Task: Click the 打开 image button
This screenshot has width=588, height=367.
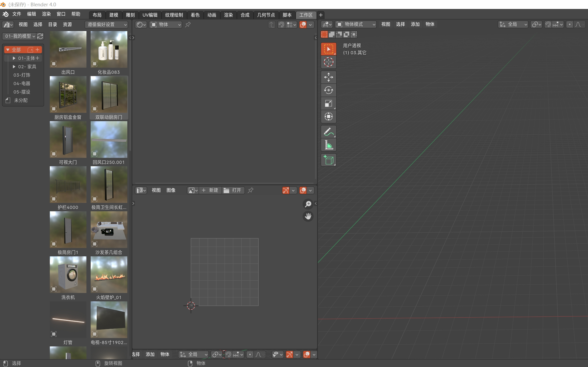Action: (x=233, y=190)
